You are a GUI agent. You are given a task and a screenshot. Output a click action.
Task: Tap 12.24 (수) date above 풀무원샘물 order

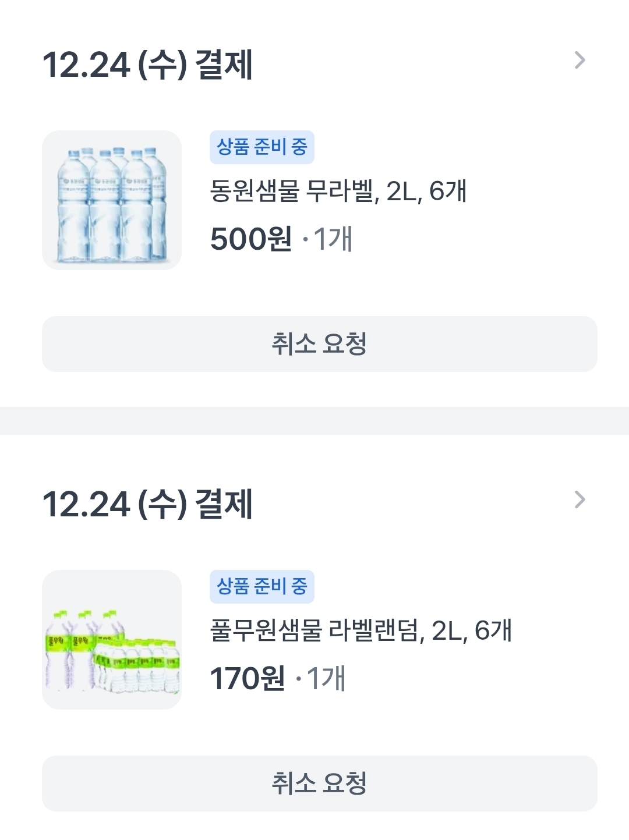(x=114, y=504)
